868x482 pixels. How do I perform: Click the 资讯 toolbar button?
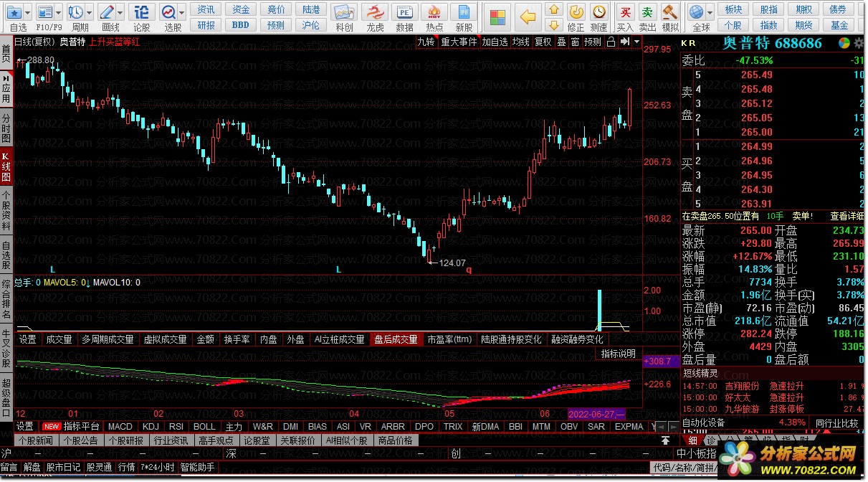(206, 9)
